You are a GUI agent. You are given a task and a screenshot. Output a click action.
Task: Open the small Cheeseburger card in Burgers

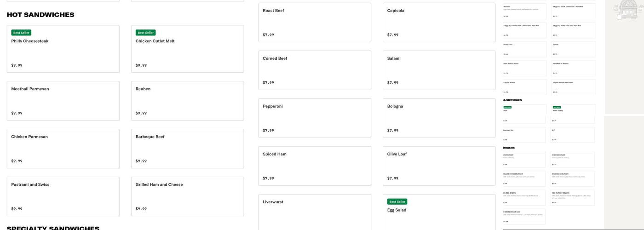(x=573, y=160)
